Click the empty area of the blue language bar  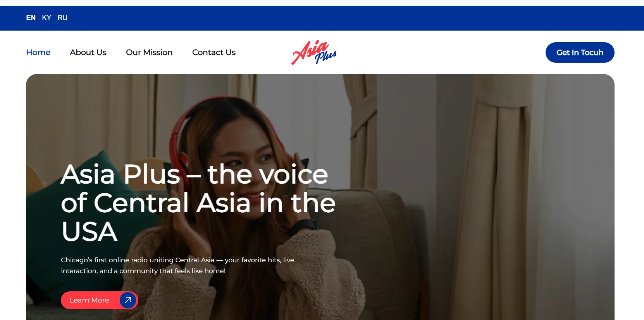click(349, 18)
